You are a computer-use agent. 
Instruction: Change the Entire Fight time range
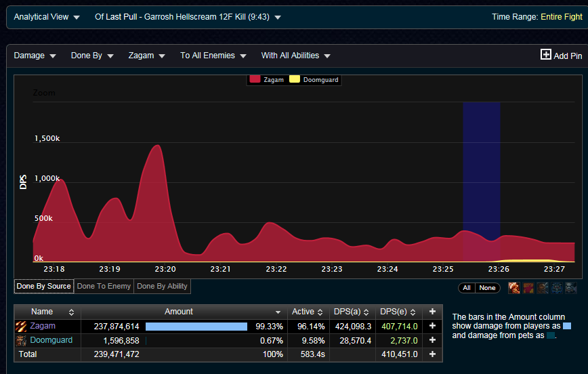click(x=562, y=17)
